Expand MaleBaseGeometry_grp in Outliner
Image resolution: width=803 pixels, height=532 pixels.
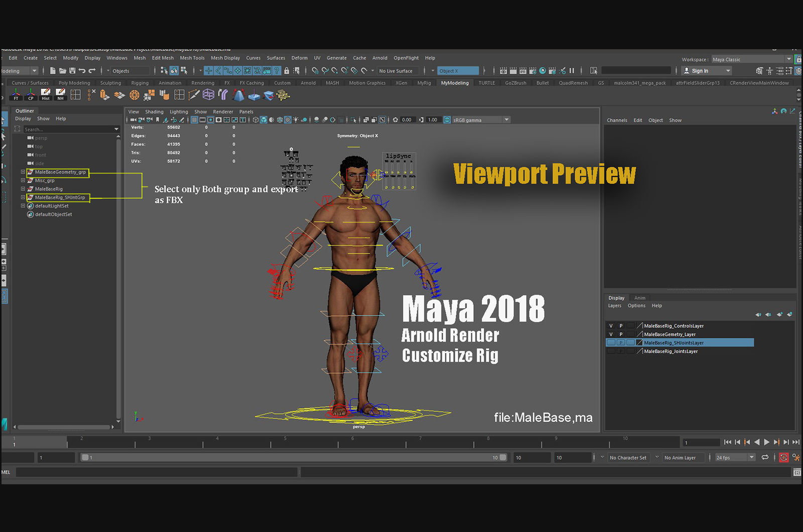23,172
